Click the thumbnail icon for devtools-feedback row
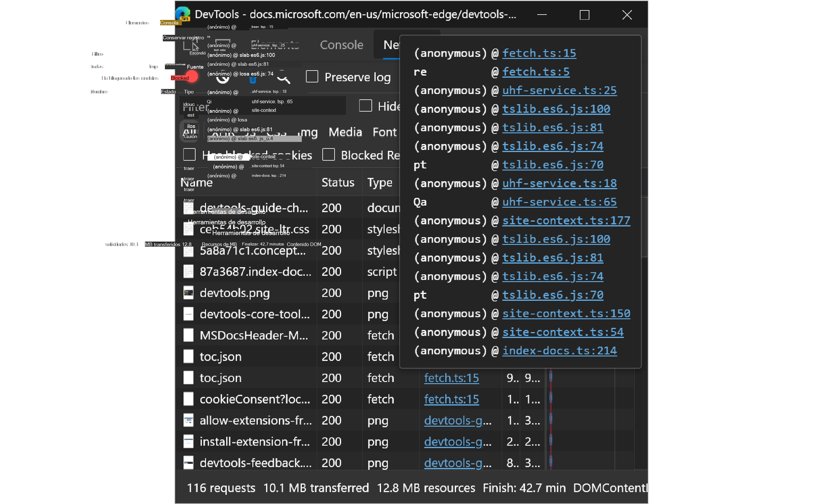The image size is (823, 504). pyautogui.click(x=188, y=463)
